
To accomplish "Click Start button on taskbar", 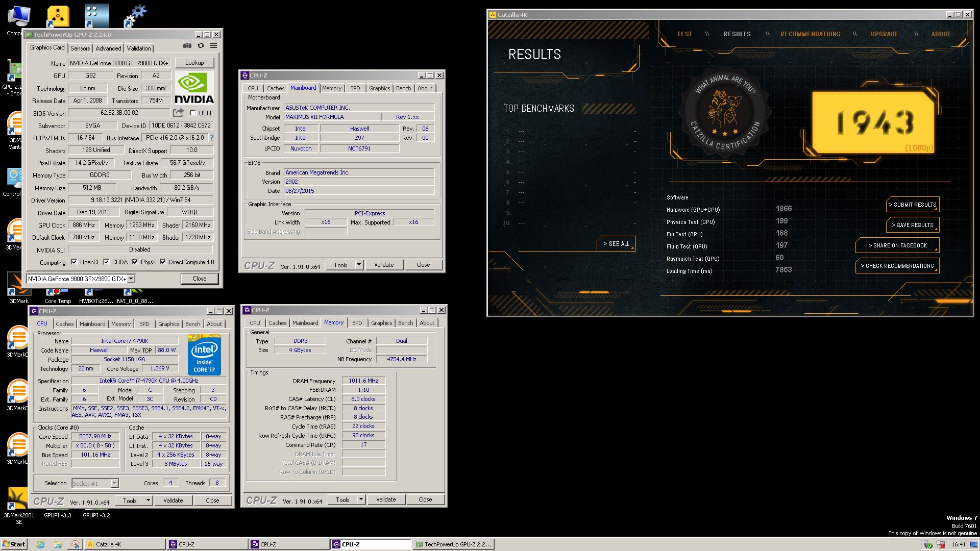I will 14,544.
